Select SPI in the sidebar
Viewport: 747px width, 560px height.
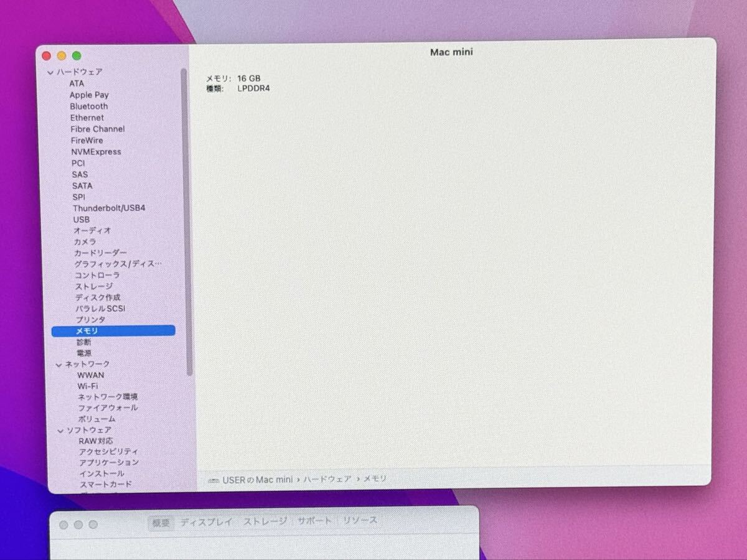79,197
